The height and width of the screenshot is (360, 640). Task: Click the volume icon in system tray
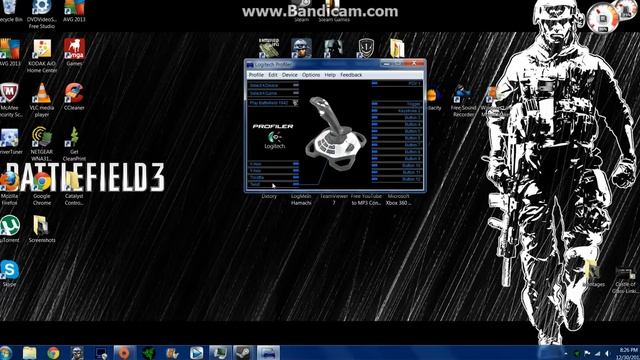[607, 353]
